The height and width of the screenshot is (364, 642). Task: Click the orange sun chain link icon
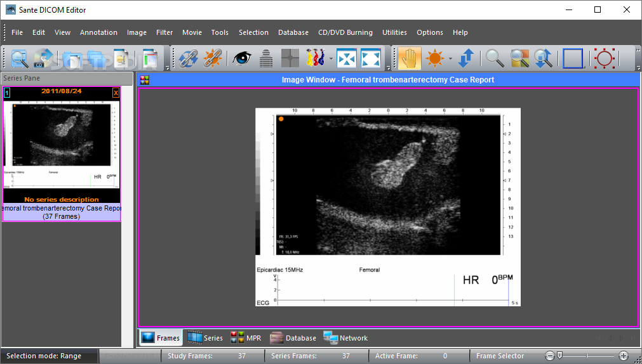[213, 58]
